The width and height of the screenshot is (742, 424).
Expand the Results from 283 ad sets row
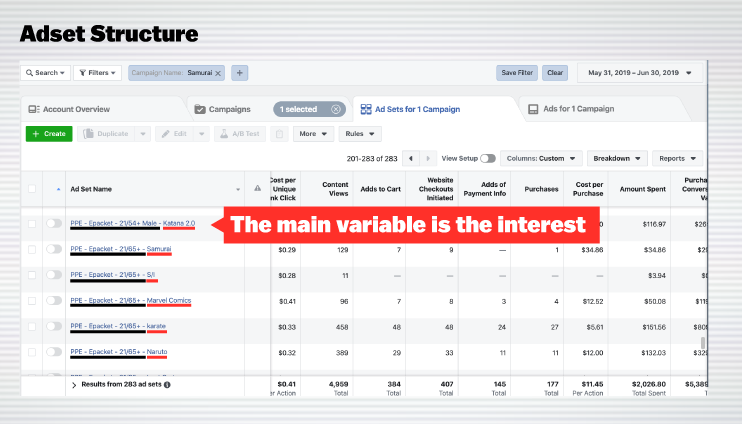tap(74, 383)
